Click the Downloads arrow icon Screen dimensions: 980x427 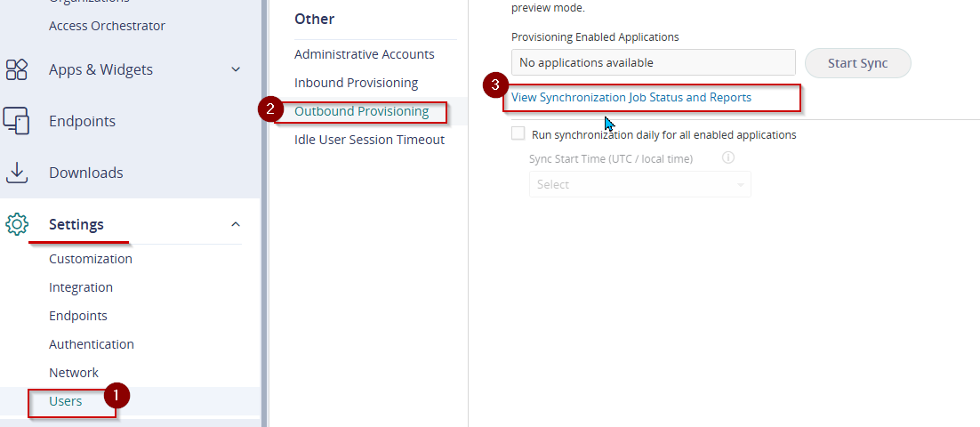[17, 173]
